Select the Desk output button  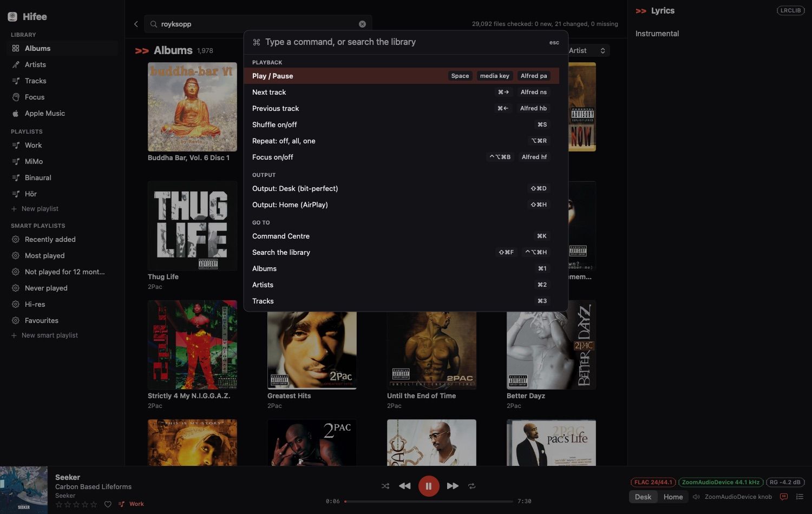click(643, 497)
